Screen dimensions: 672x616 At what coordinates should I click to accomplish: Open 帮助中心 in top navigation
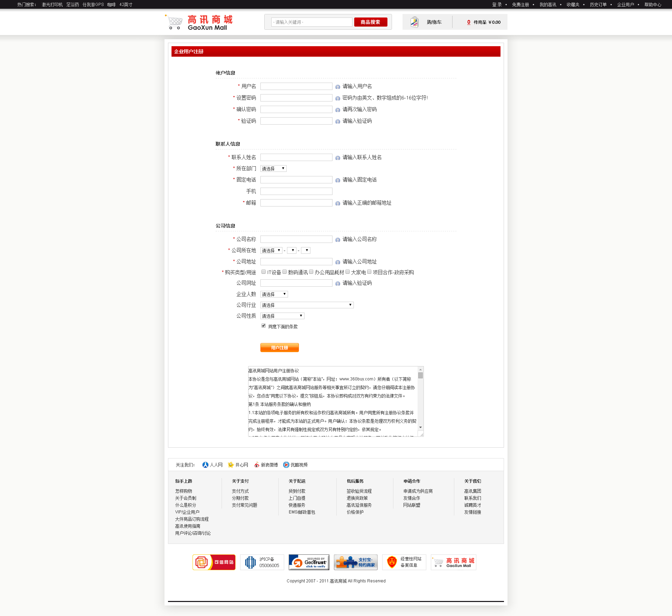point(652,5)
